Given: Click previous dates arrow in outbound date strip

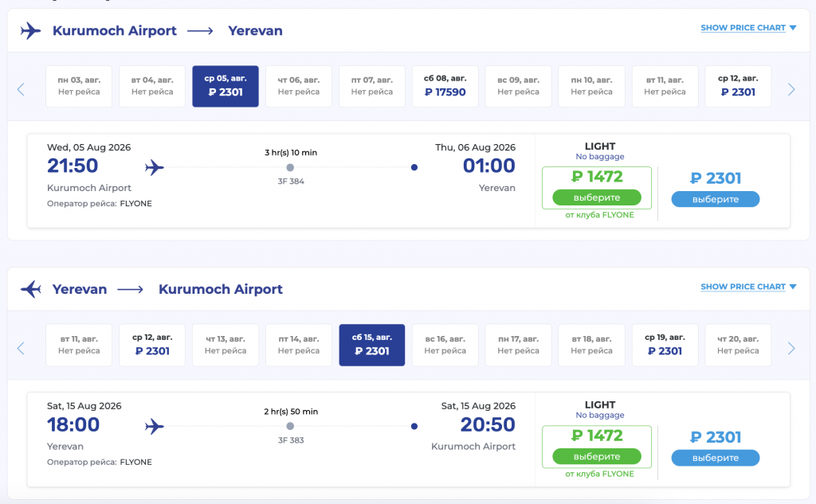Looking at the screenshot, I should (x=21, y=89).
